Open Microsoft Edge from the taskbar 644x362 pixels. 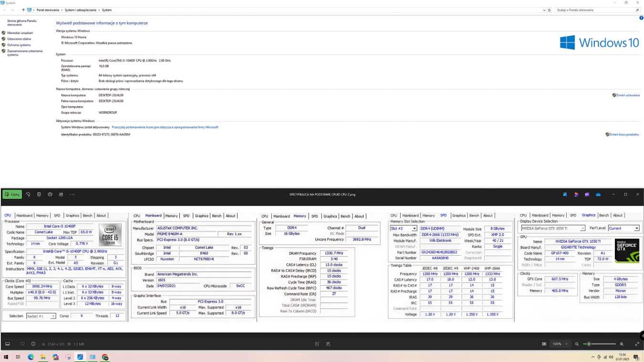31,357
